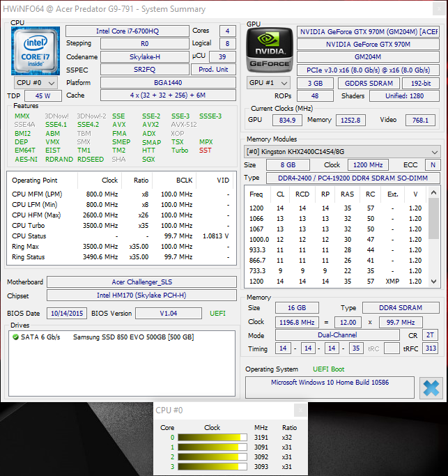Viewport: 448px width, 476px height.
Task: Click the SGX feature label
Action: click(148, 160)
